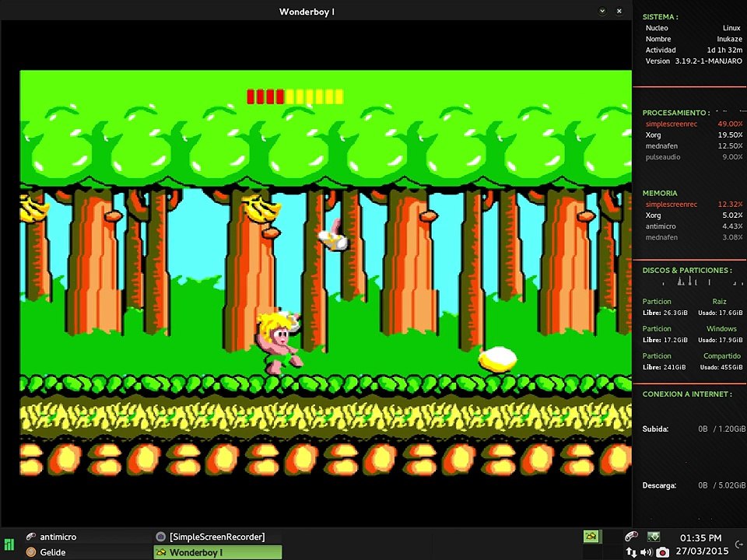Click the mednafen 12.50% processing row
The image size is (747, 560).
694,145
